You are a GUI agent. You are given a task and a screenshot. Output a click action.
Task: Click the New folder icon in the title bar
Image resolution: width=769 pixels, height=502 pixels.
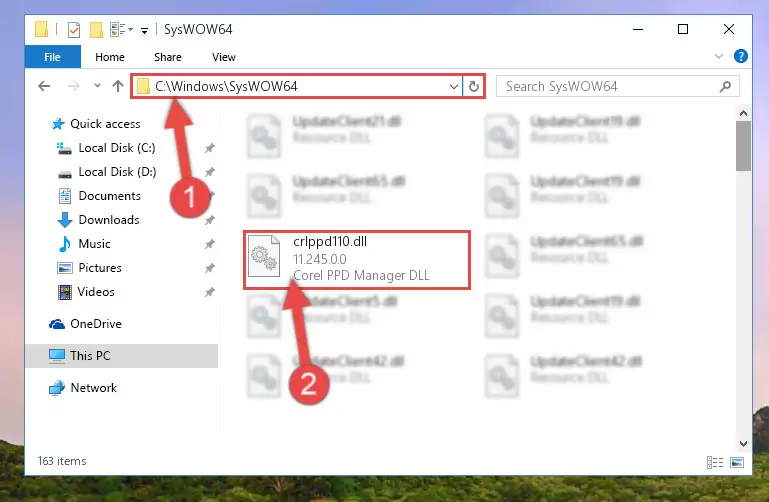pyautogui.click(x=96, y=29)
